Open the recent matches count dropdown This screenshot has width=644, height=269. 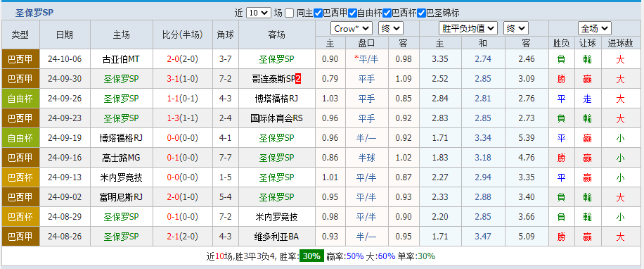259,13
